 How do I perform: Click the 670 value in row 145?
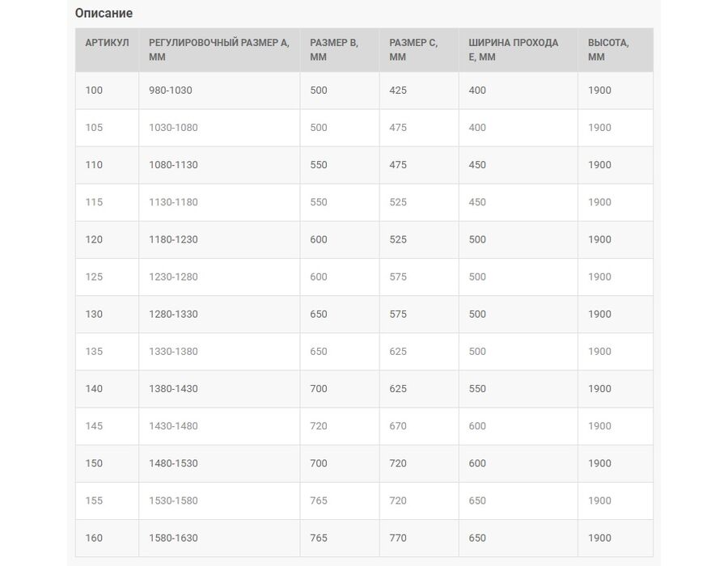click(x=419, y=426)
